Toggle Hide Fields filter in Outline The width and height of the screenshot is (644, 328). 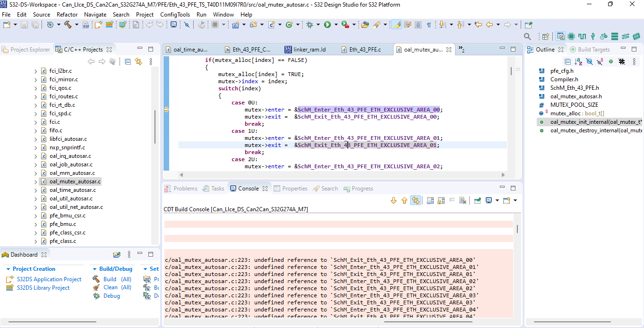tap(589, 61)
